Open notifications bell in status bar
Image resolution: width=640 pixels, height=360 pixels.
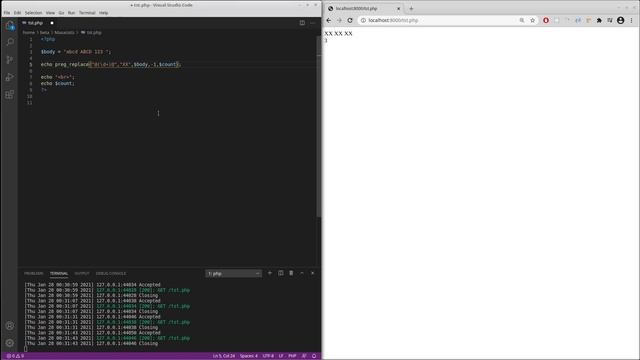click(x=314, y=356)
